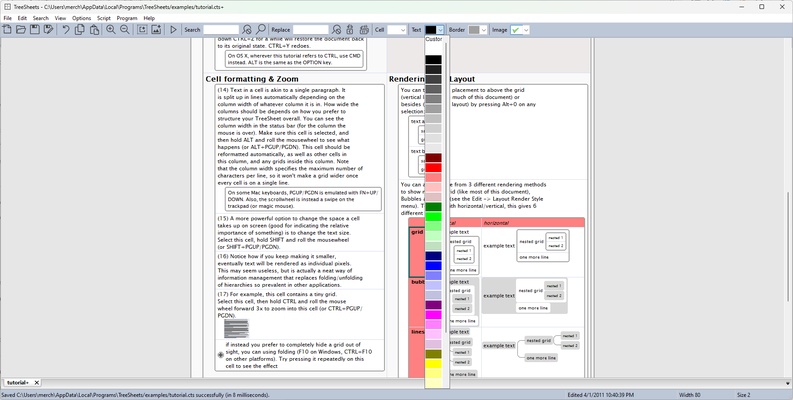793x400 pixels.
Task: Select the tutorial+ document tab
Action: 18,383
